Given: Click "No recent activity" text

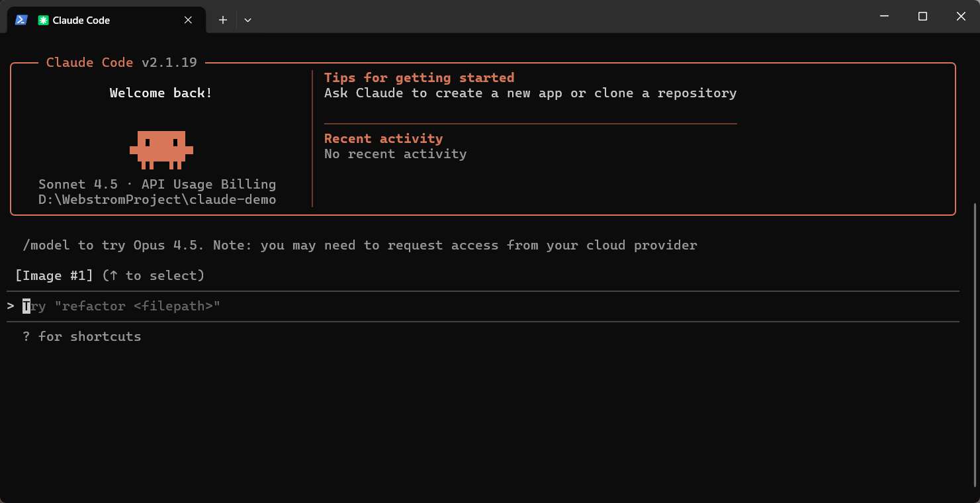Looking at the screenshot, I should pyautogui.click(x=395, y=154).
